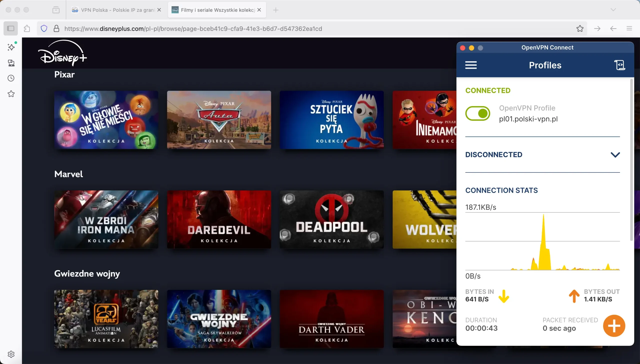Bookmark this page with the star icon
Screen dimensions: 640x364
pos(580,28)
